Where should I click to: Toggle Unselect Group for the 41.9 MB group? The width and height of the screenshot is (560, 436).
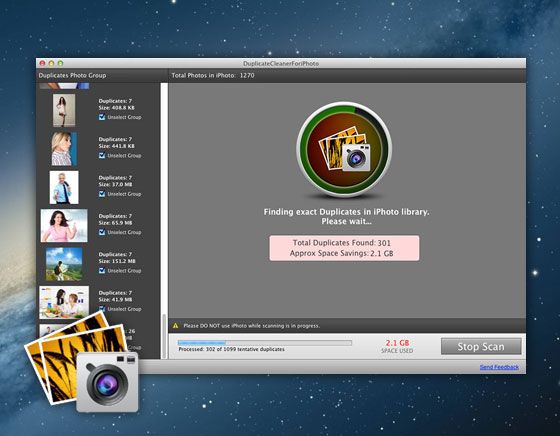click(x=102, y=309)
